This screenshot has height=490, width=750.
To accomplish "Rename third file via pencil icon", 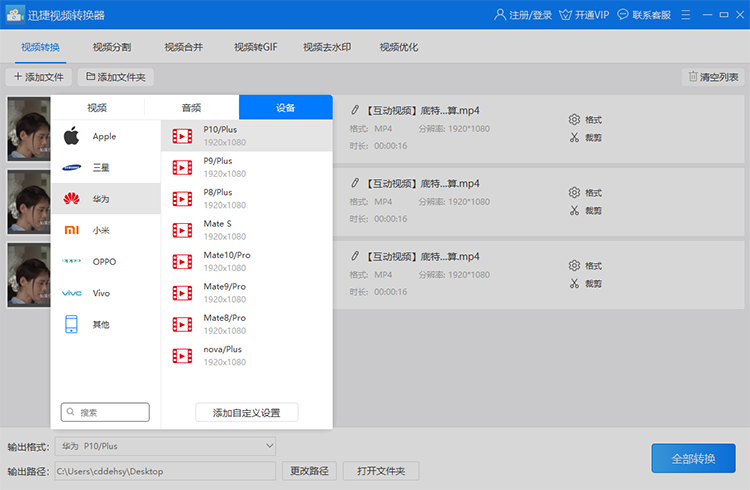I will (x=355, y=256).
